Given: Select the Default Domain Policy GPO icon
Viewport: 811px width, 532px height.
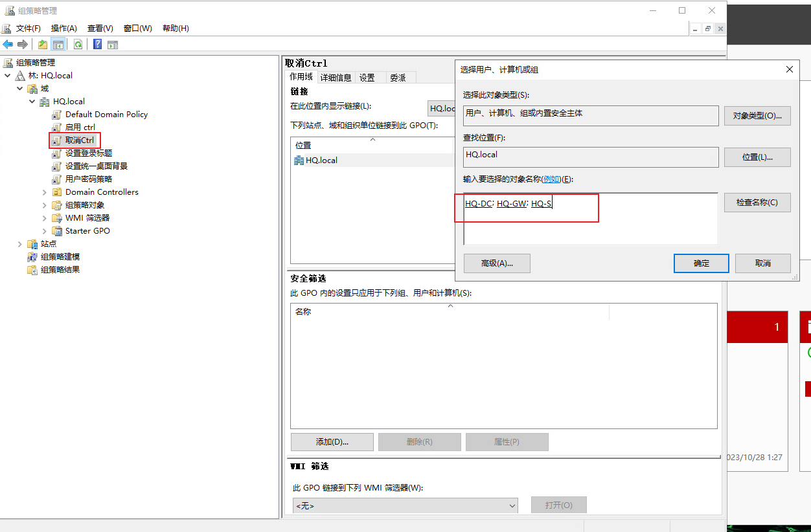Looking at the screenshot, I should point(57,115).
